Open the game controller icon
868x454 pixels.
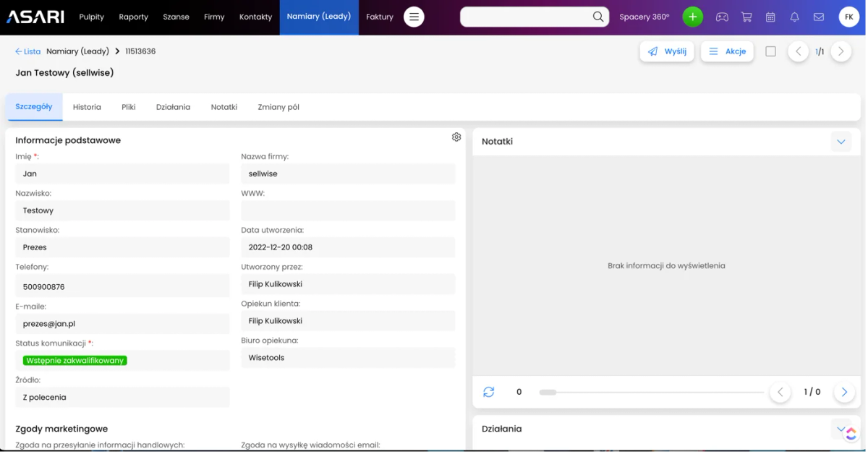tap(722, 17)
